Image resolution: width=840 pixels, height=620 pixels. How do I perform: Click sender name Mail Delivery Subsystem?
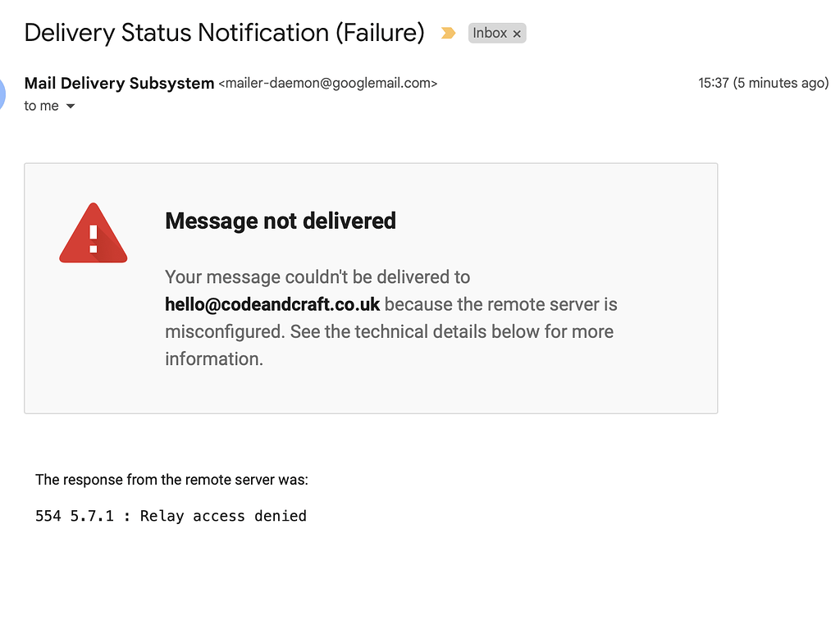pos(119,83)
